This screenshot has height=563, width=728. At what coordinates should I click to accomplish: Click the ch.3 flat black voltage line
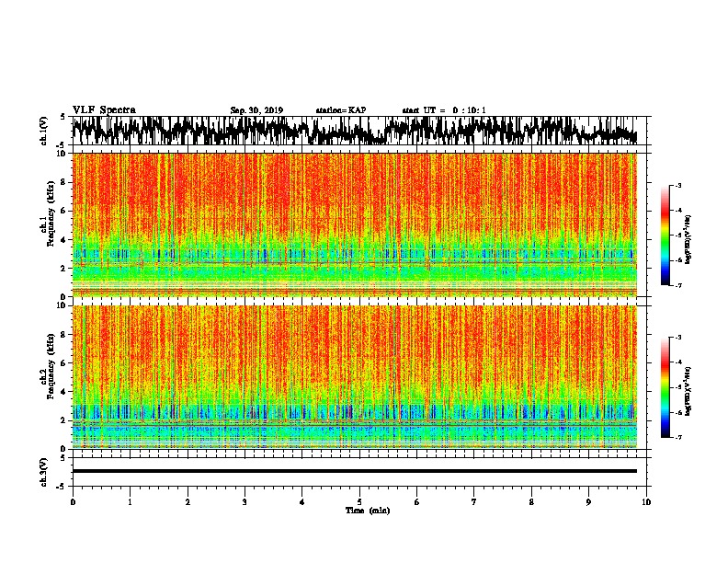[354, 471]
